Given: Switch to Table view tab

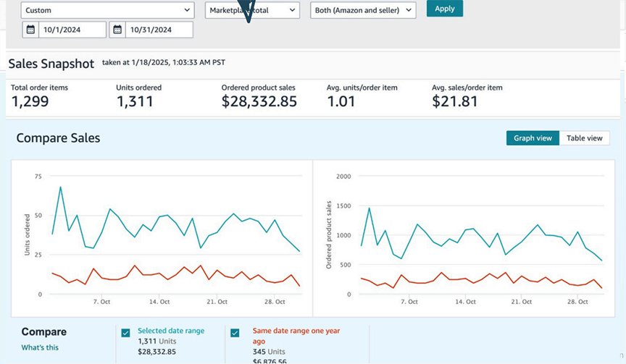Looking at the screenshot, I should point(584,138).
